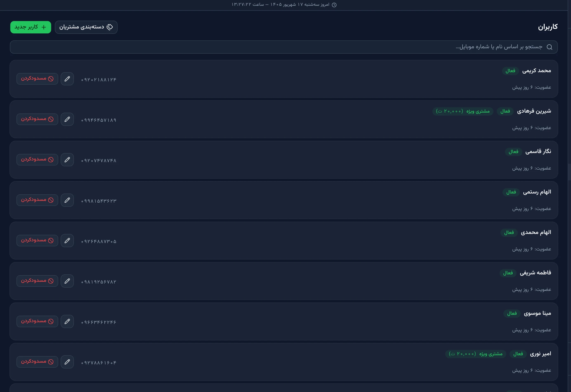The height and width of the screenshot is (392, 571).
Task: Focus the name or mobile search field
Action: click(x=284, y=47)
